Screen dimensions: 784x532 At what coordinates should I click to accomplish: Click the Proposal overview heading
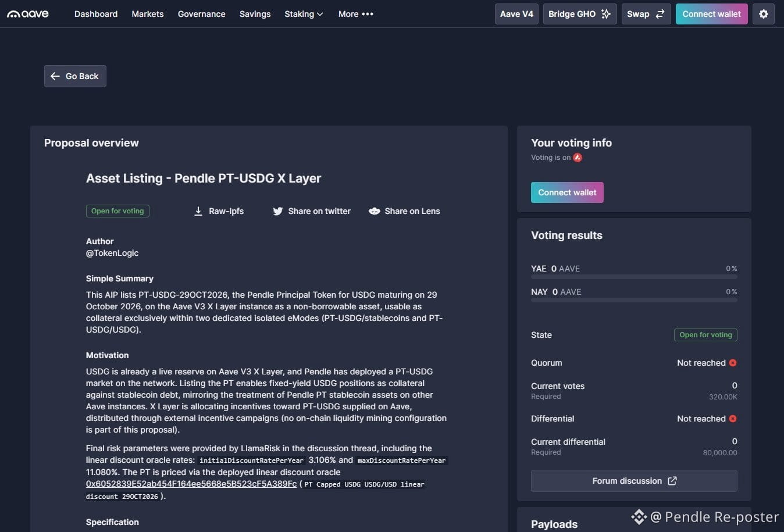(91, 143)
